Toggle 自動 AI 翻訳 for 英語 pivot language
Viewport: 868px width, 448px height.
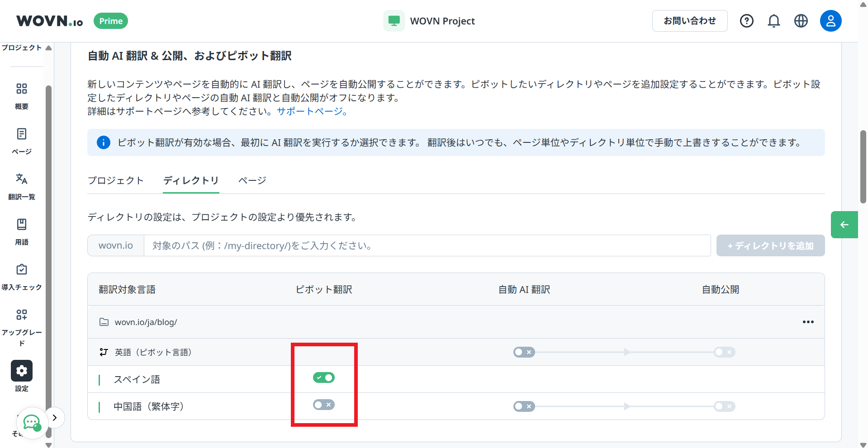[x=524, y=352]
